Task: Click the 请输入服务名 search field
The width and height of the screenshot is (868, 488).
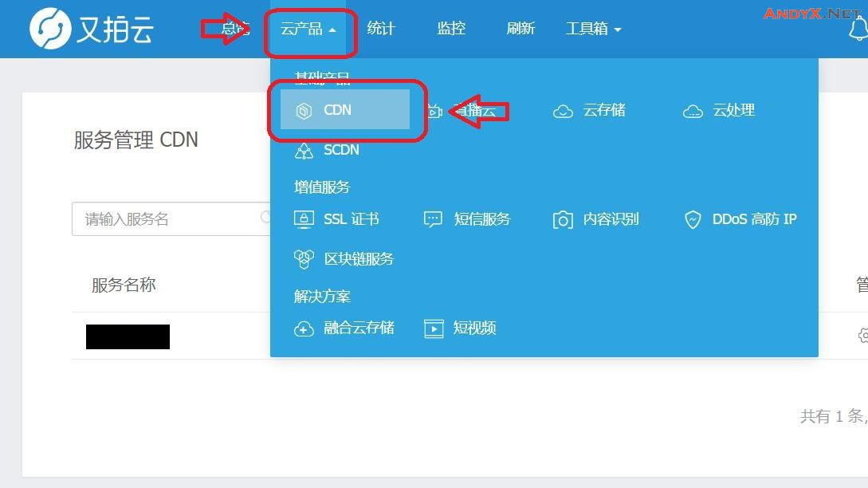Action: click(171, 218)
